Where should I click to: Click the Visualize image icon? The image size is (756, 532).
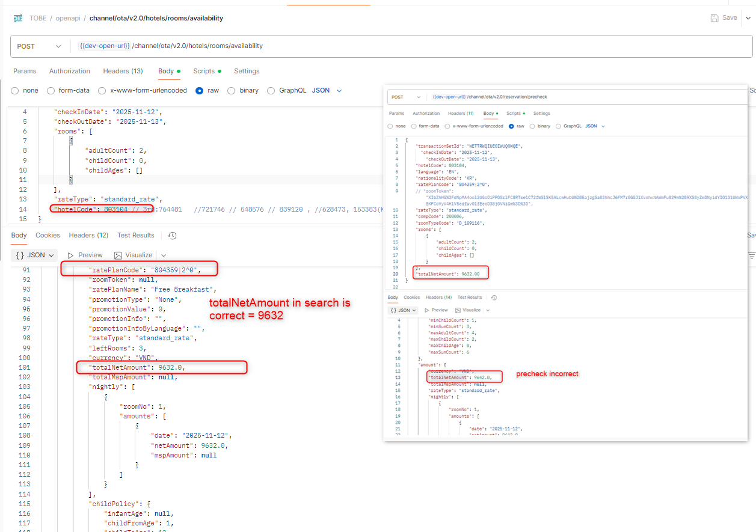coord(118,255)
